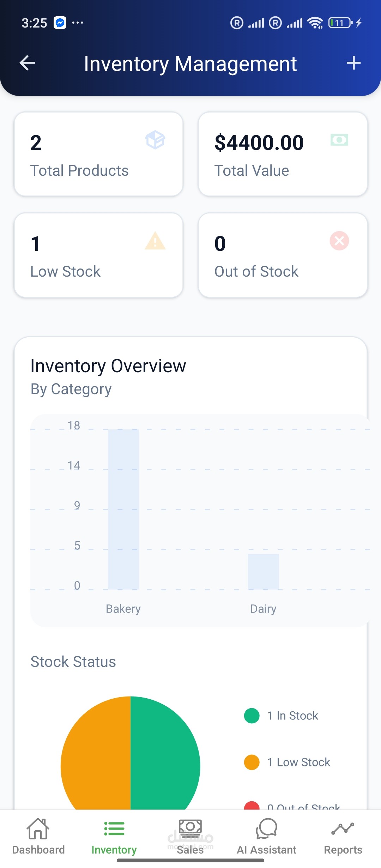
Task: Go to the Reports tab
Action: pyautogui.click(x=343, y=836)
